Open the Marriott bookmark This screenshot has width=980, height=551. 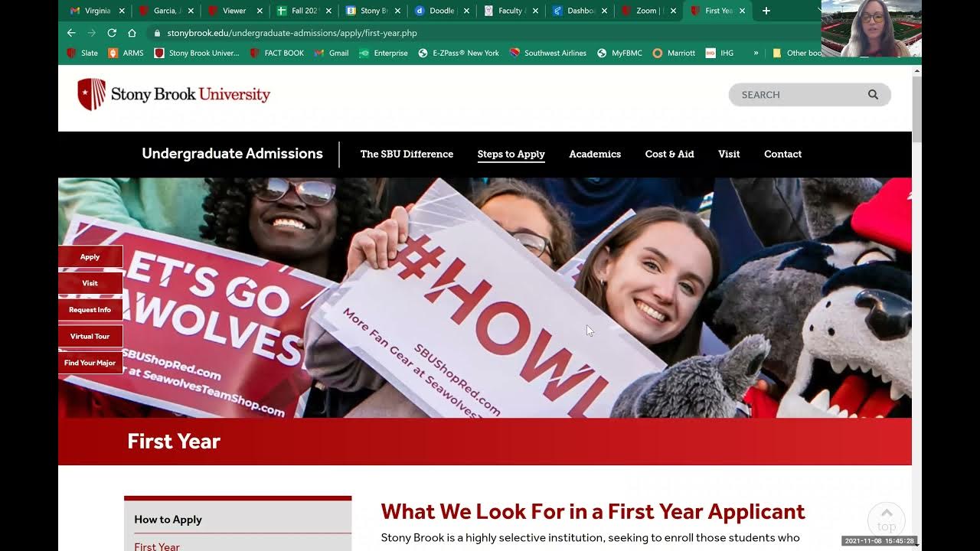point(674,53)
